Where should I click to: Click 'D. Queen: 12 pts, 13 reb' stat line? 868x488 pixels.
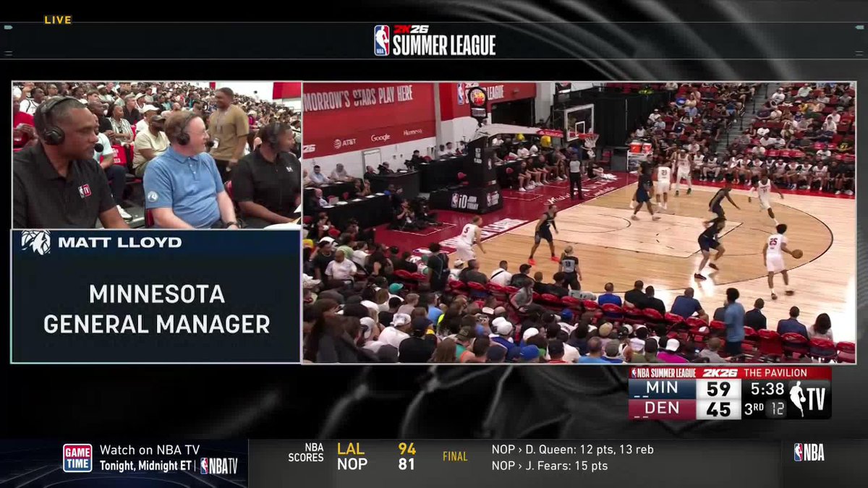573,450
